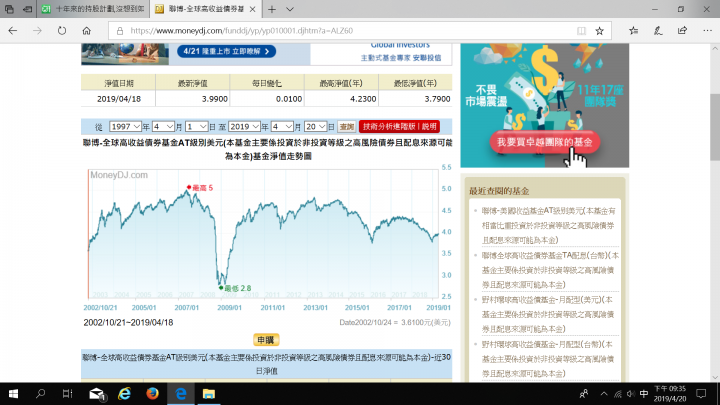Open the start day dropdown
The width and height of the screenshot is (720, 405).
coord(197,126)
